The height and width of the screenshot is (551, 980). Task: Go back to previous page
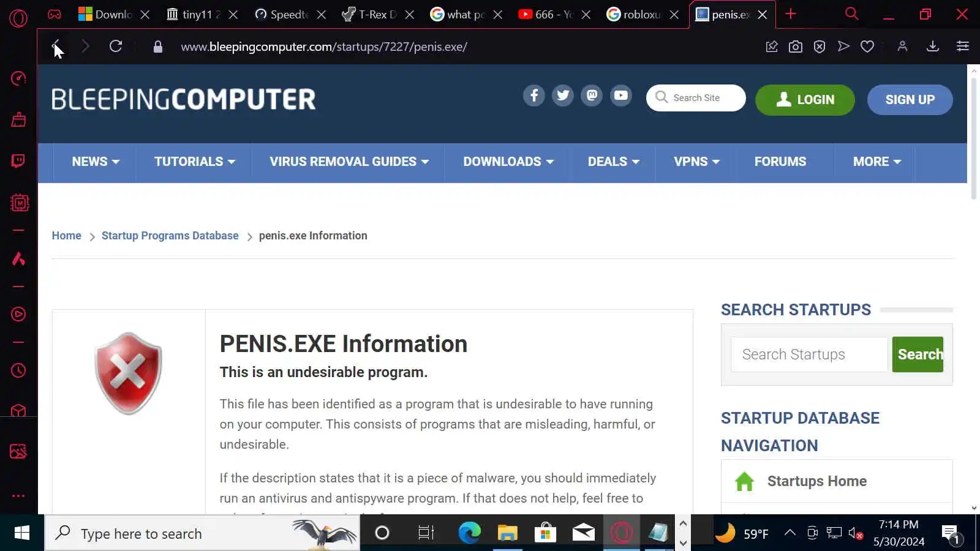[56, 47]
